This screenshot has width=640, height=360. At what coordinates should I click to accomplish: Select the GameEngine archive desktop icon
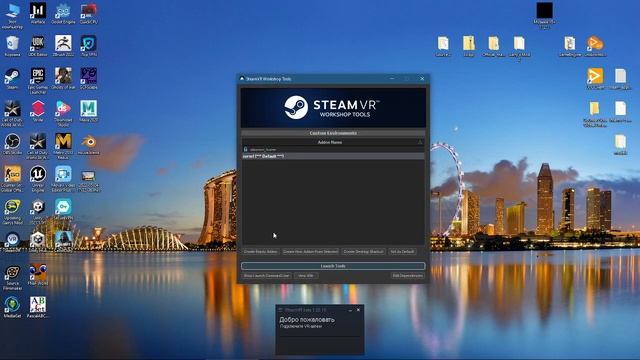(x=570, y=46)
